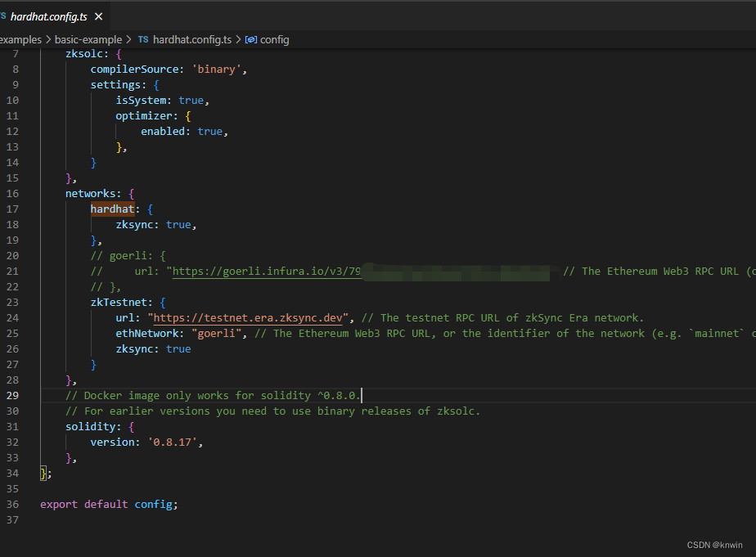The height and width of the screenshot is (557, 756).
Task: Click line number 16 in gutter
Action: (x=12, y=194)
